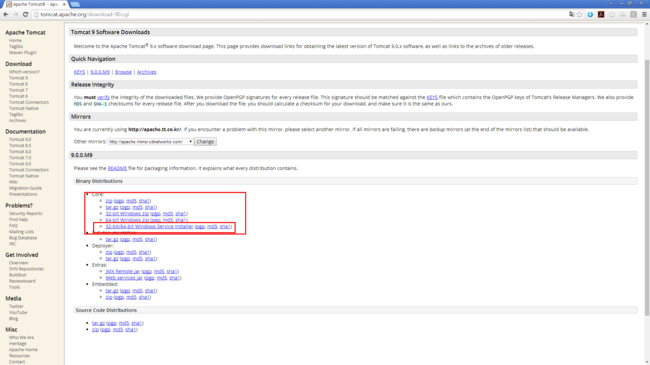
Task: Go back using the browser back arrow
Action: pos(6,15)
